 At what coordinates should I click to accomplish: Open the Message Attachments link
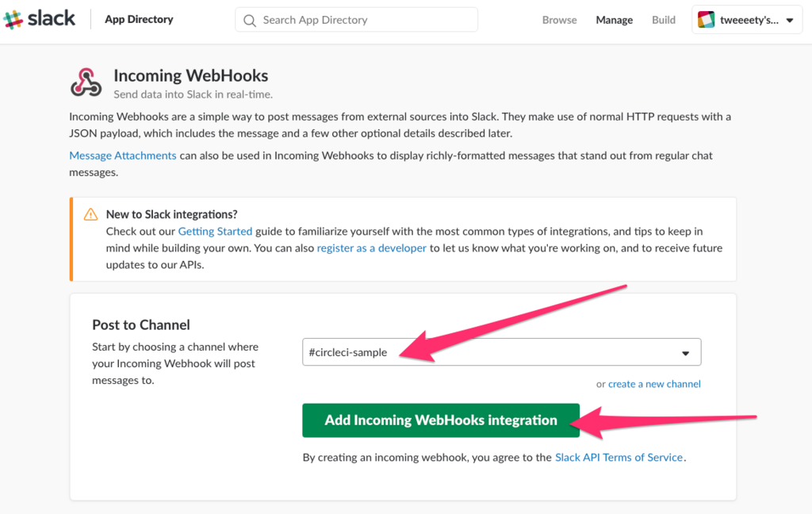123,155
